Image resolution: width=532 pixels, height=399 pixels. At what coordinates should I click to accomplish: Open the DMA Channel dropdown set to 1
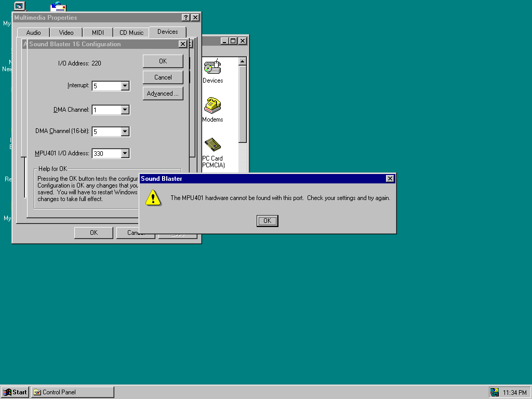coord(125,110)
